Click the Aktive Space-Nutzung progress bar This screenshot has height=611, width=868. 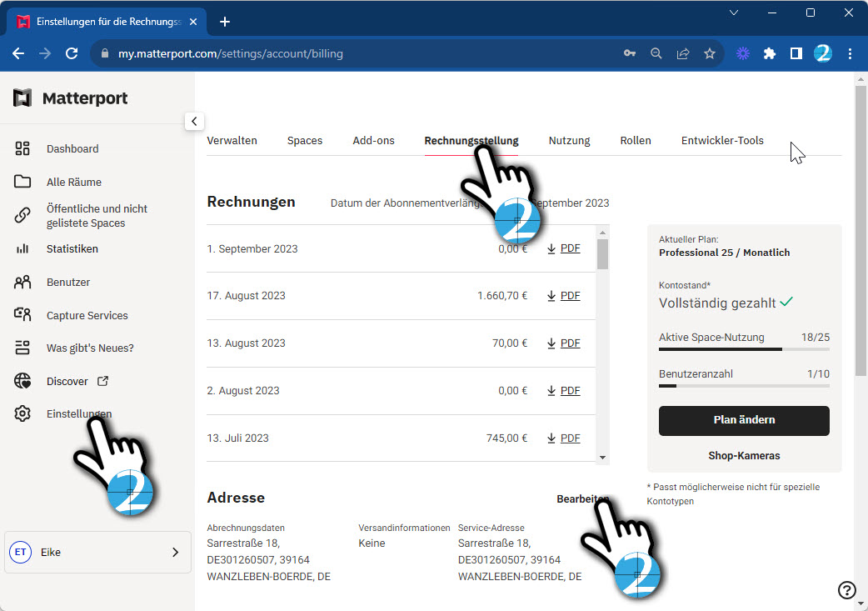coord(744,349)
